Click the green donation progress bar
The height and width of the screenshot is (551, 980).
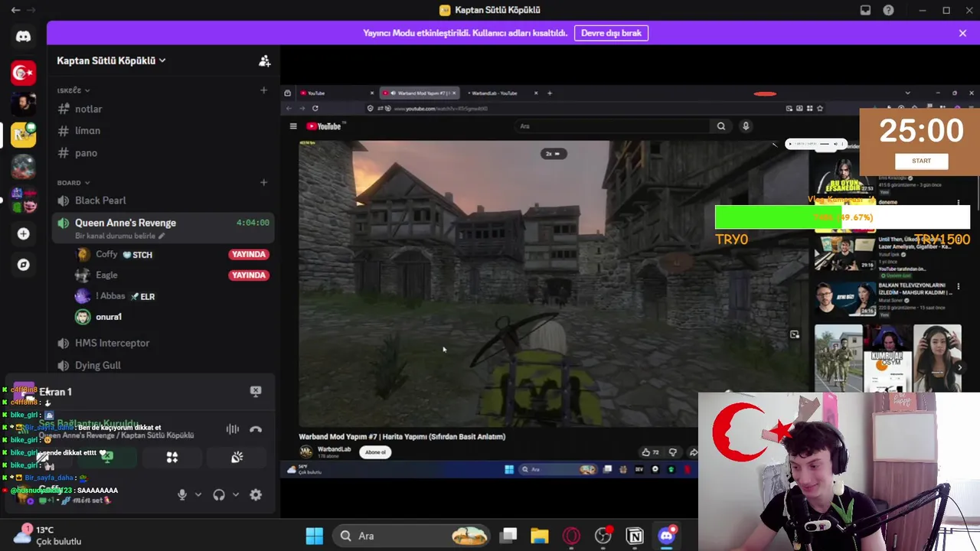[778, 217]
